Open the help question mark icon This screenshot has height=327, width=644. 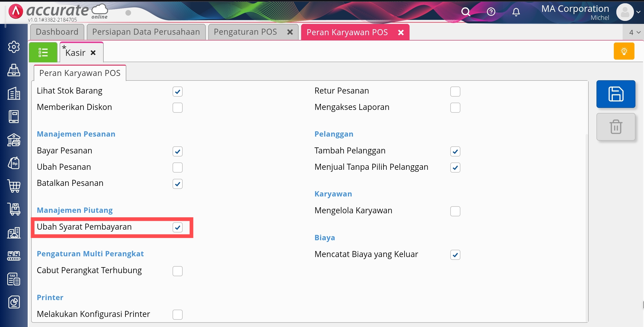click(491, 12)
